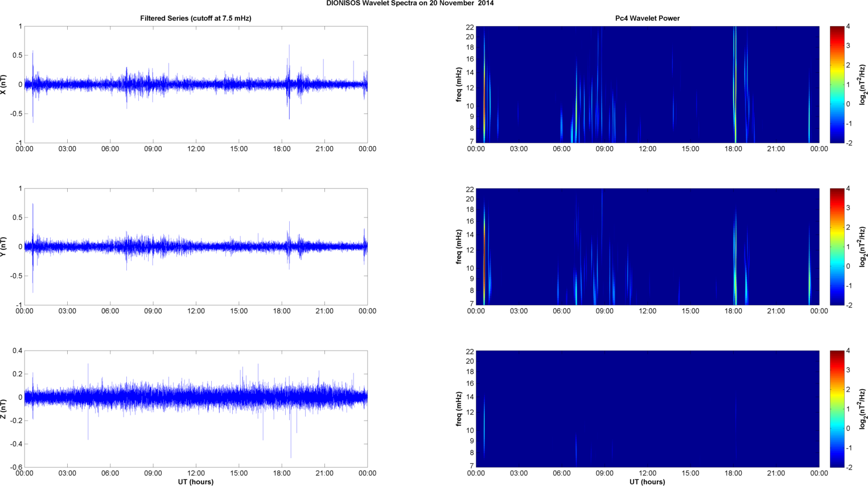This screenshot has height=486, width=868.
Task: Click the -0.6 tick label on Z axis
Action: click(x=16, y=467)
